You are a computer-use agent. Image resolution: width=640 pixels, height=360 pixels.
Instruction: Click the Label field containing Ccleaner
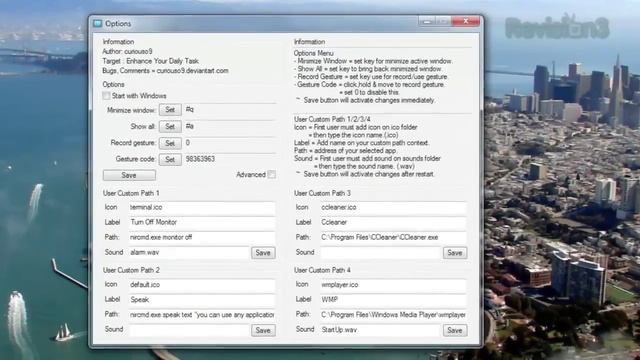point(393,222)
